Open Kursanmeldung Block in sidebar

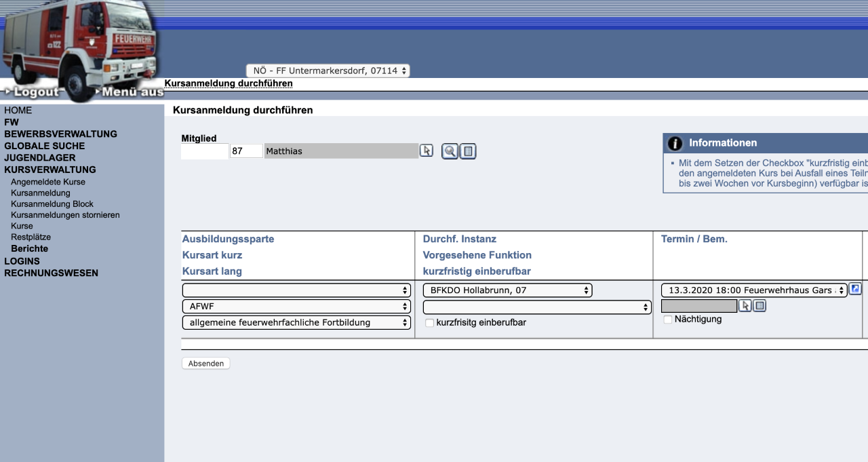click(x=52, y=204)
